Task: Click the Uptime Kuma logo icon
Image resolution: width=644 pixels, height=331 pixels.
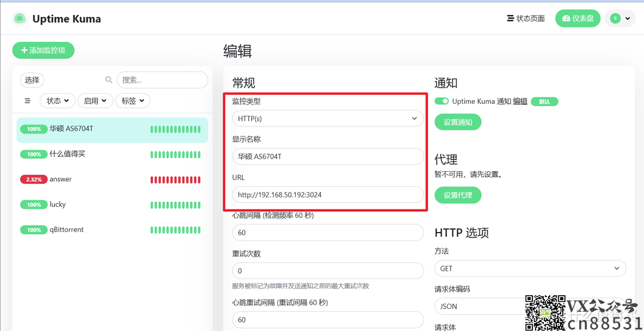Action: [x=19, y=18]
